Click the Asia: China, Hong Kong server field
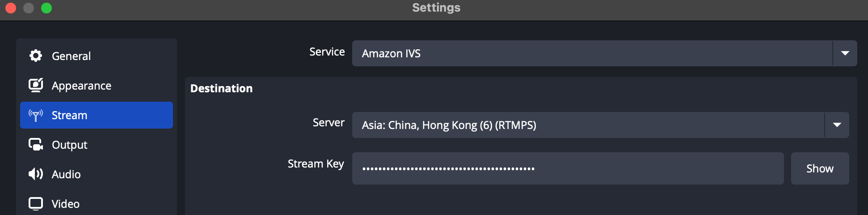The image size is (868, 215). [x=600, y=125]
